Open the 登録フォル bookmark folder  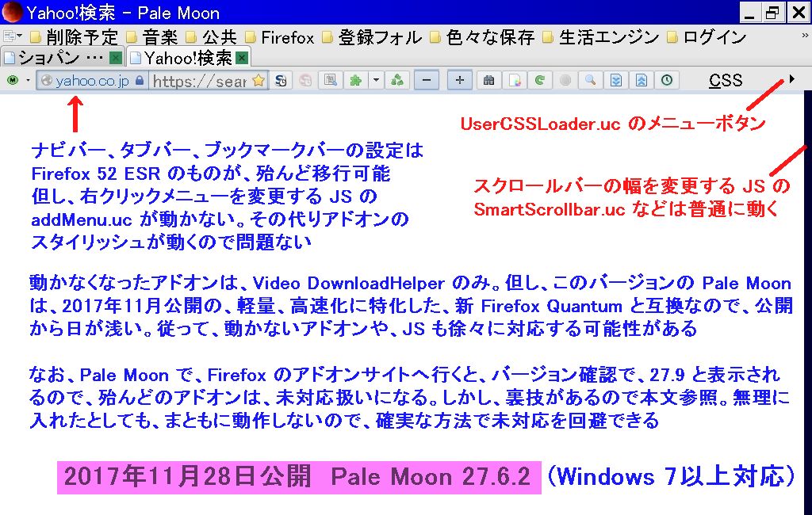click(x=372, y=36)
